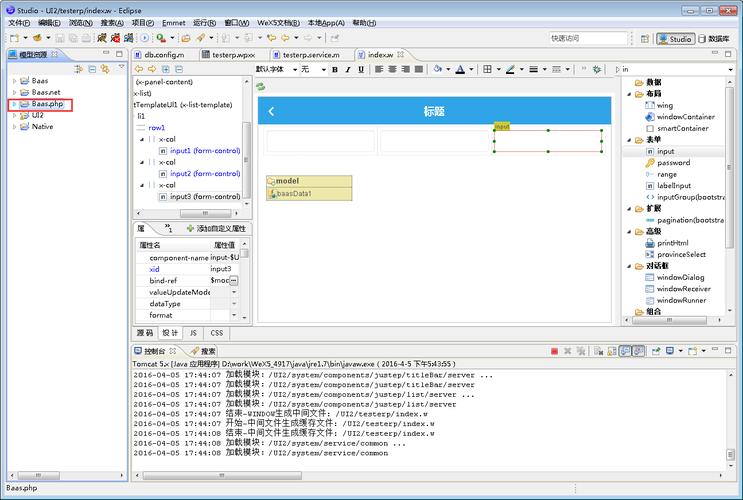Viewport: 743px width, 500px height.
Task: Collapse all in the model resource panel
Action: point(92,69)
